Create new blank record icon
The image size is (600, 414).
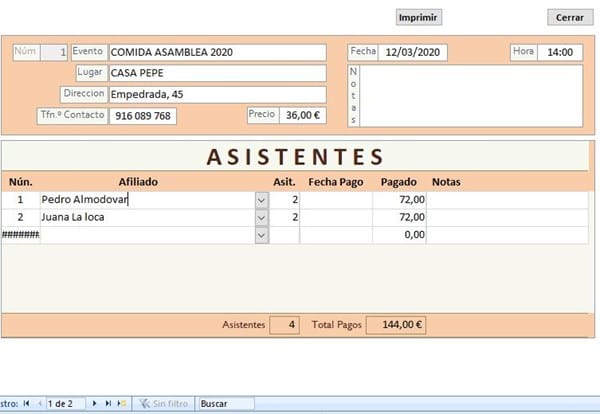coord(122,403)
